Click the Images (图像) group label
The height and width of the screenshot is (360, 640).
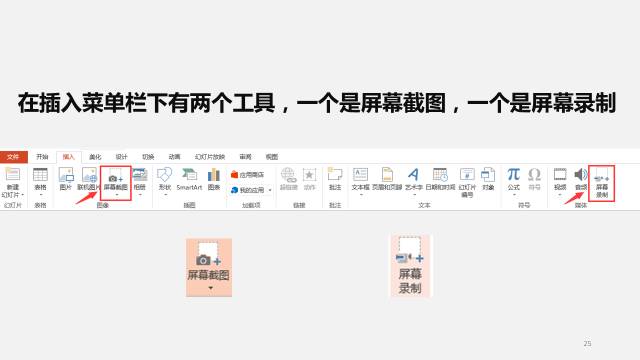103,205
